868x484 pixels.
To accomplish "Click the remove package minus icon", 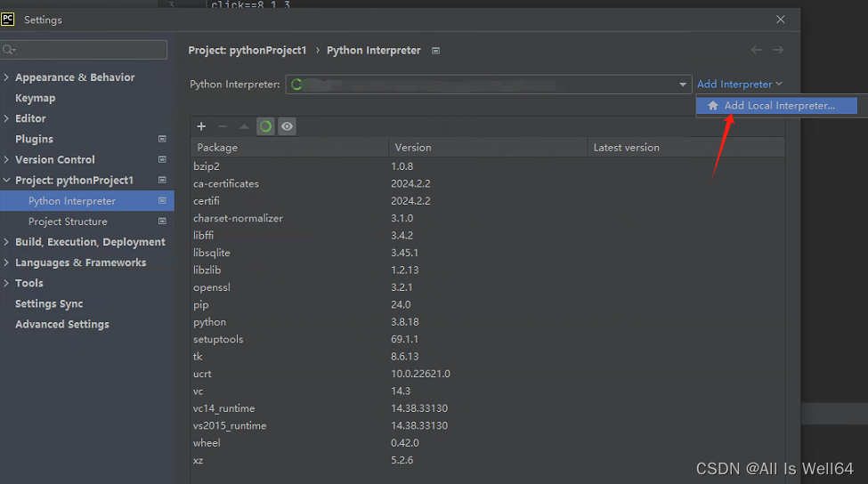I will click(223, 126).
